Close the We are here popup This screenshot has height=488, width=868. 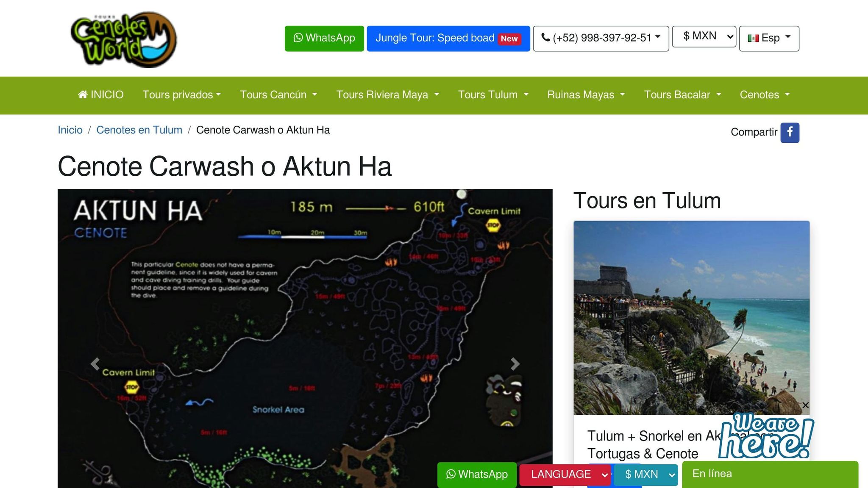(x=805, y=405)
